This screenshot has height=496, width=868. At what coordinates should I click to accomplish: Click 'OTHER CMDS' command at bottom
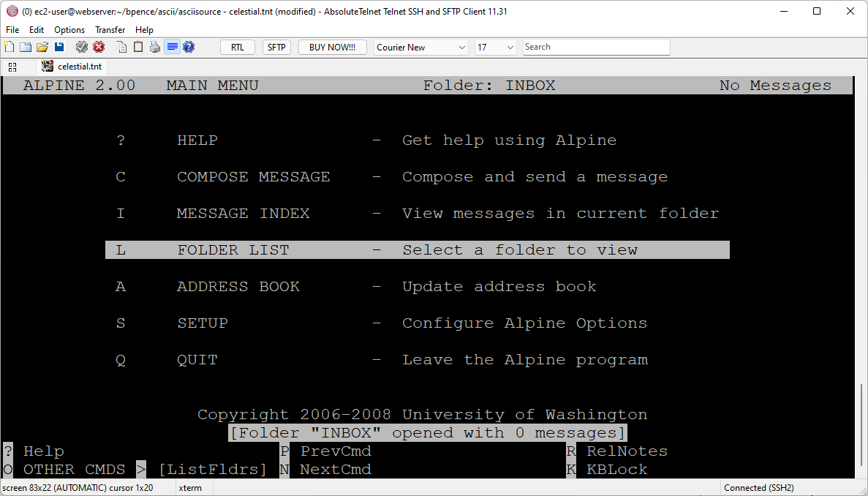[74, 470]
